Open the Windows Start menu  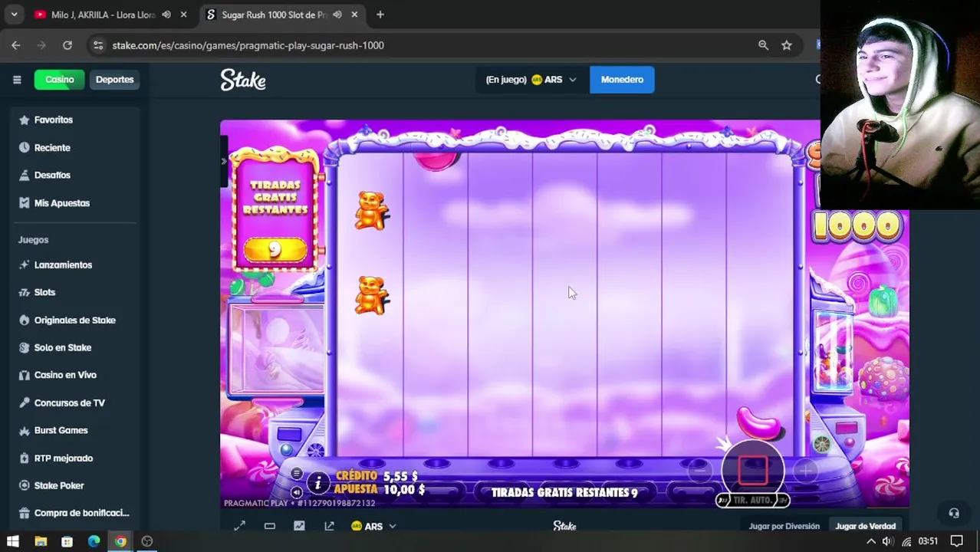point(13,541)
